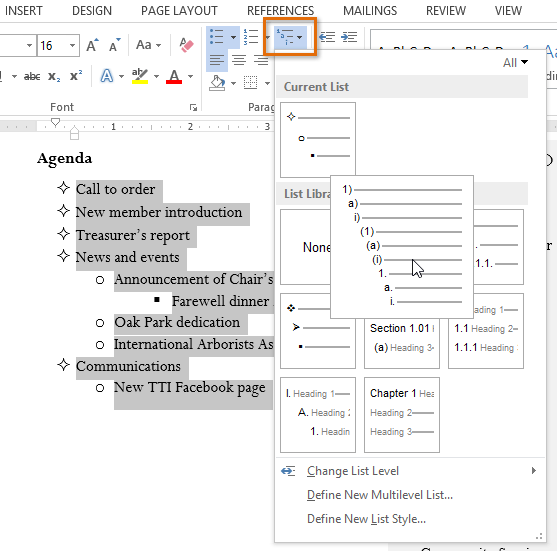Open Borders dropdown arrow
This screenshot has width=557, height=551.
point(267,83)
